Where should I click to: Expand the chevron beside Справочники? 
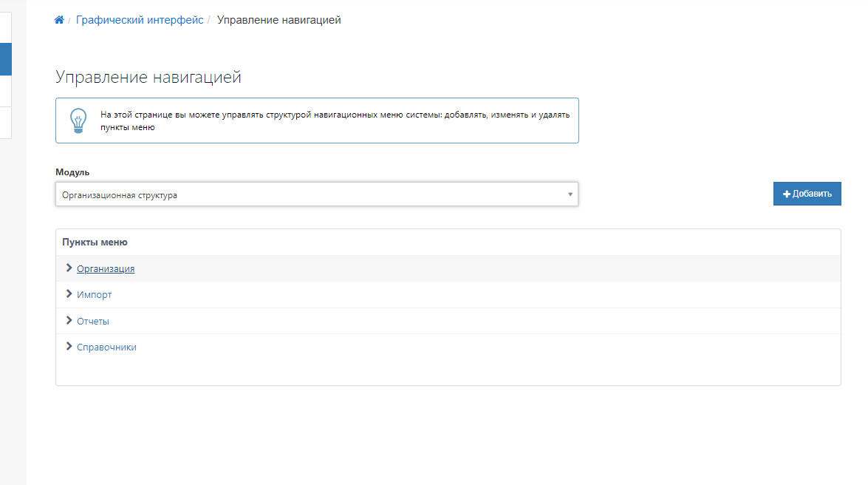pyautogui.click(x=69, y=347)
